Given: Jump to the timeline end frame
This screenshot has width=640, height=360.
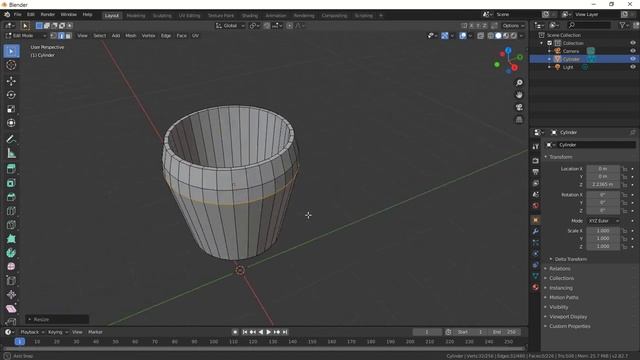Looking at the screenshot, I should click(285, 332).
